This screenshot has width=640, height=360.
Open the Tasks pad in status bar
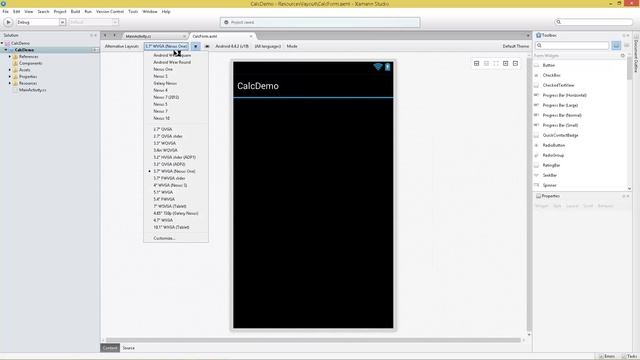[x=630, y=356]
